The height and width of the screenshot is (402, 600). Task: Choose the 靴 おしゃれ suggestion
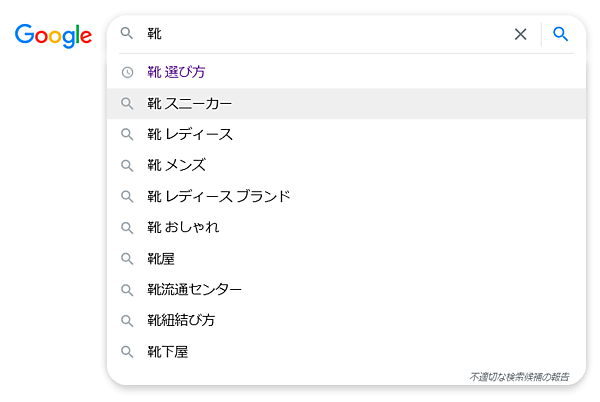click(x=183, y=227)
